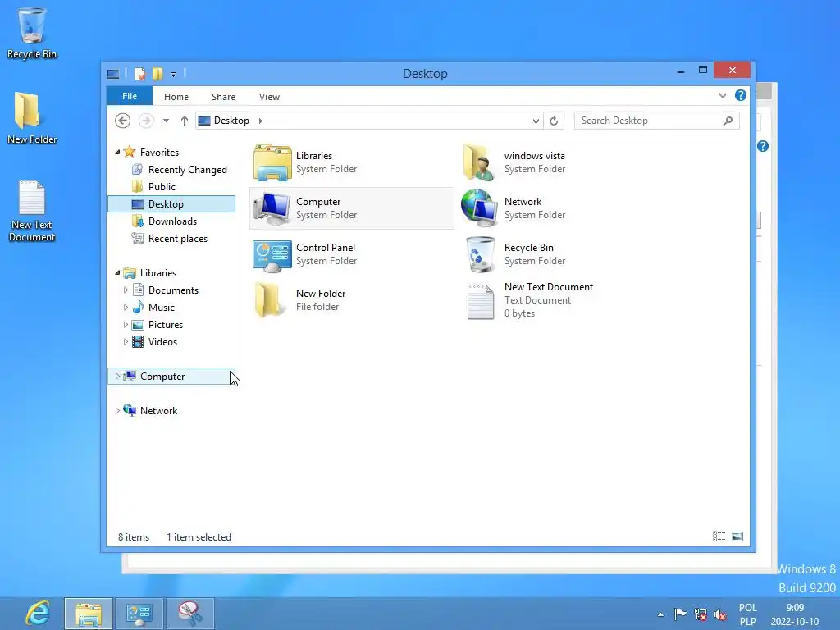This screenshot has width=840, height=630.
Task: Select the Control Panel icon
Action: (272, 256)
